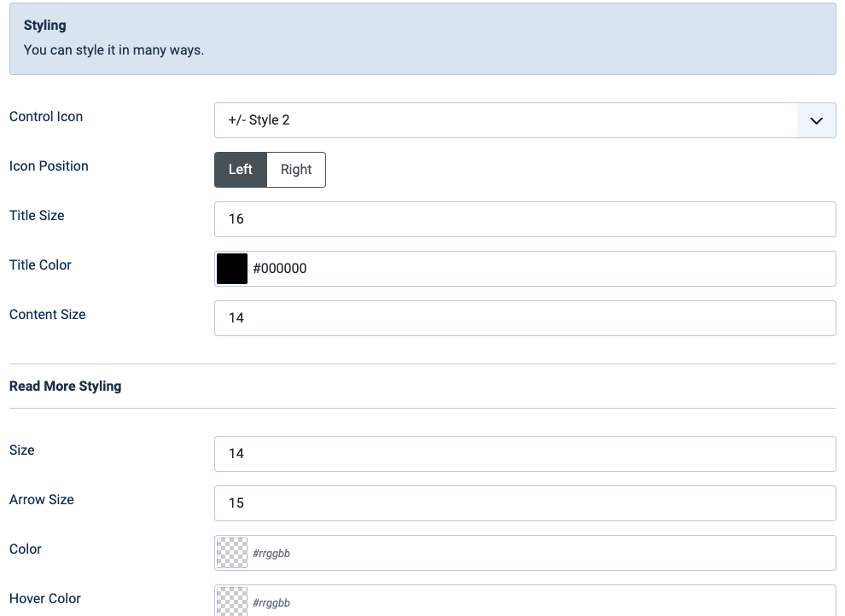Screen dimensions: 845x616
Task: Click the 'Content Size' field label
Action: coord(48,315)
